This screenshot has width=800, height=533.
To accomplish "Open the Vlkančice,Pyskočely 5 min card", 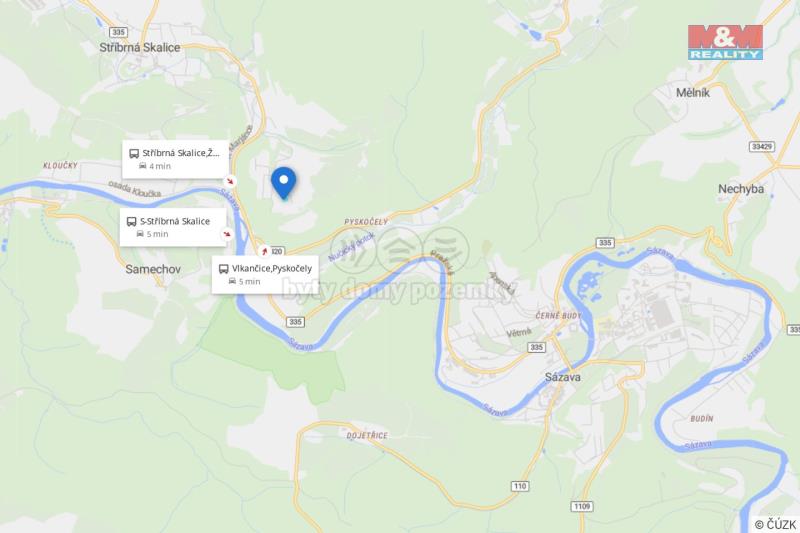I will pyautogui.click(x=265, y=274).
